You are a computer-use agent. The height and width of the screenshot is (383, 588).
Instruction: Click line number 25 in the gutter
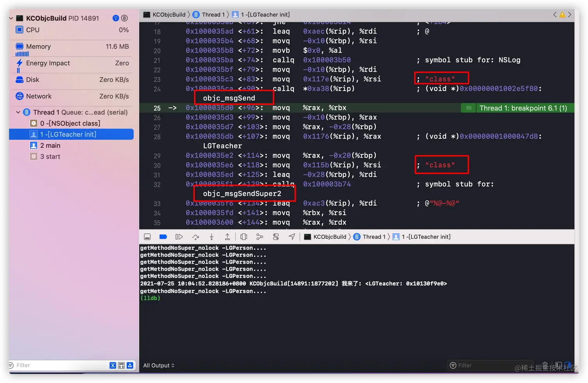click(x=157, y=108)
